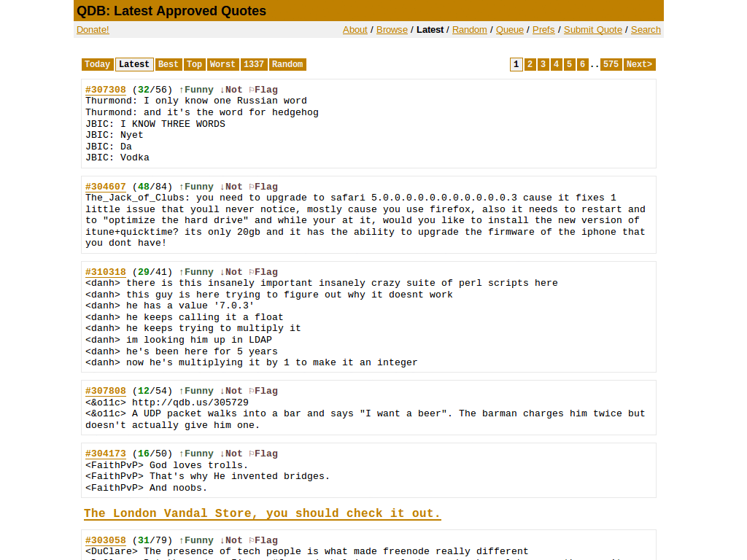Open the Worst quotes view

(222, 64)
